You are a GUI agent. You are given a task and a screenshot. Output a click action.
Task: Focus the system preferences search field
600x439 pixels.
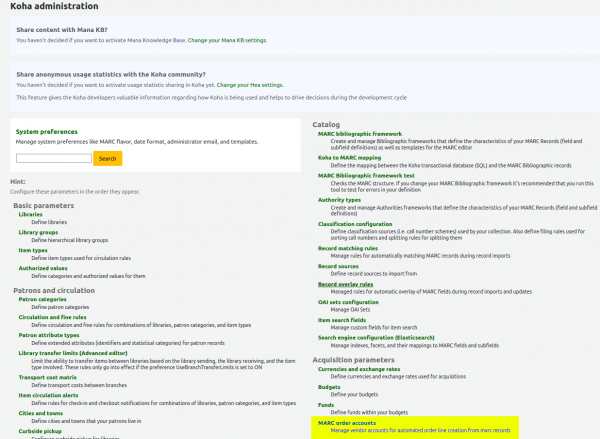click(54, 158)
